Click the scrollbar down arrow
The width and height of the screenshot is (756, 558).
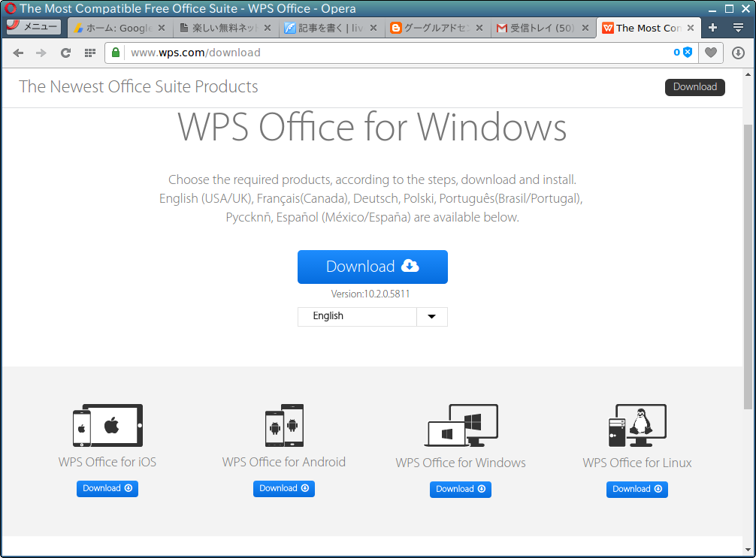[x=748, y=550]
